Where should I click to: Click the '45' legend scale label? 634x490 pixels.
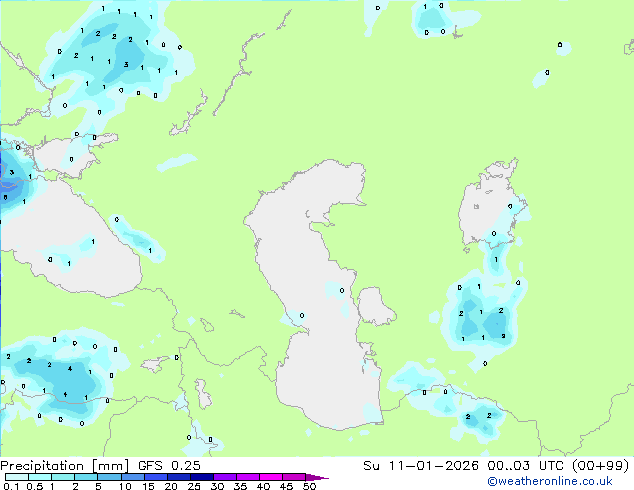pos(286,486)
